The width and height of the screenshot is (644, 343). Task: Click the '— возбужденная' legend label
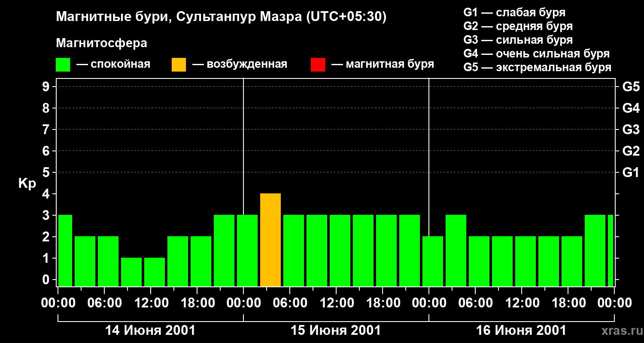click(240, 65)
